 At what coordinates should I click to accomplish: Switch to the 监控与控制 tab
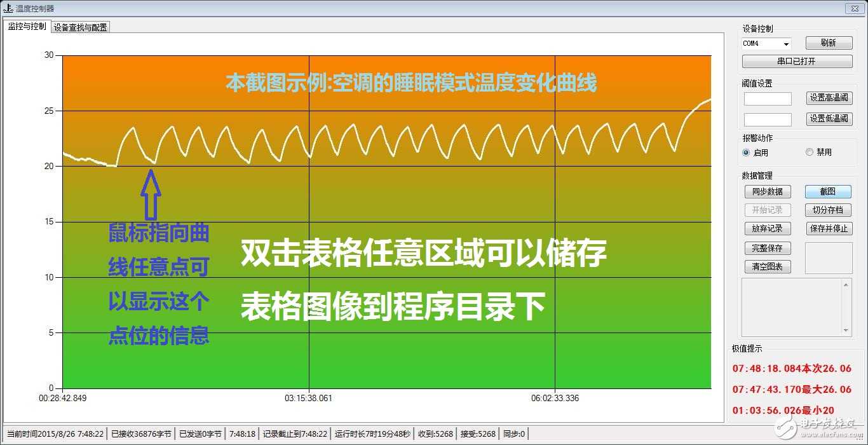[27, 27]
